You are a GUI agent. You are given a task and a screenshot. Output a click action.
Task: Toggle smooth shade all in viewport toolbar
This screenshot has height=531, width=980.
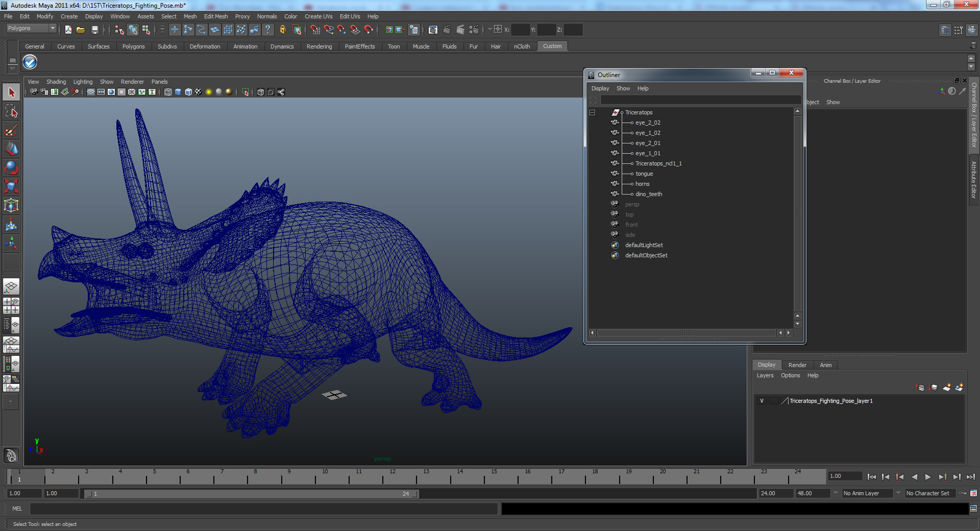(x=178, y=92)
